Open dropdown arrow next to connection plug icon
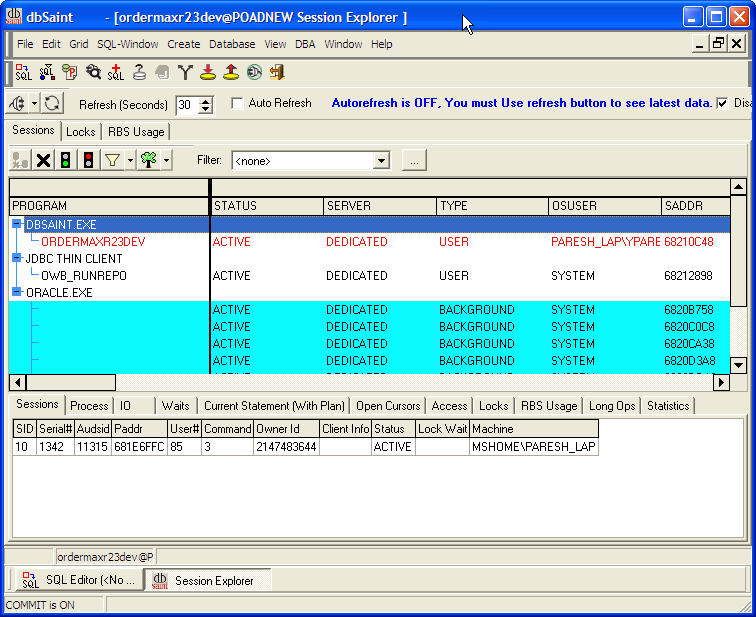This screenshot has height=617, width=756. tap(34, 104)
